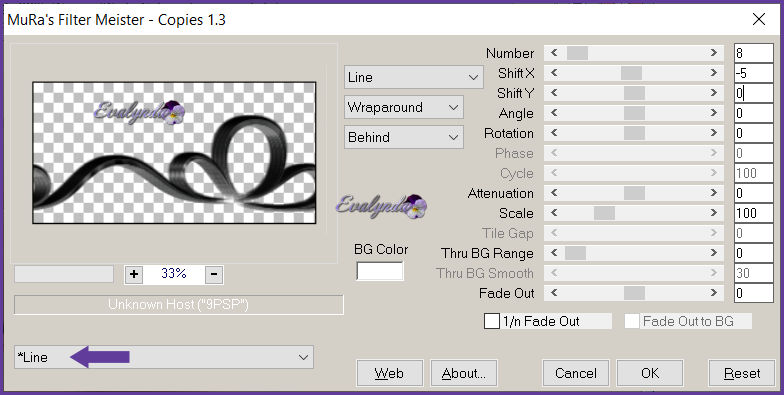Click the Number slider right arrow
Image resolution: width=784 pixels, height=395 pixels.
tap(714, 53)
